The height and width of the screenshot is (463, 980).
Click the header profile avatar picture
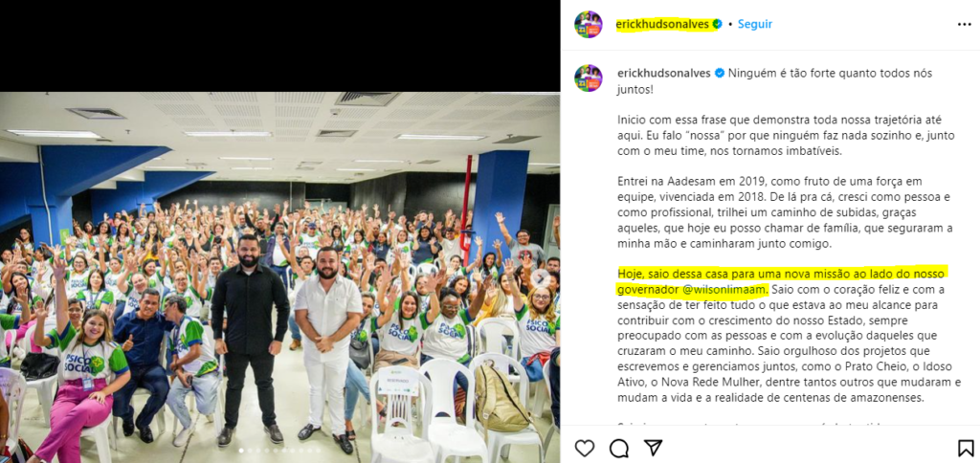point(589,24)
